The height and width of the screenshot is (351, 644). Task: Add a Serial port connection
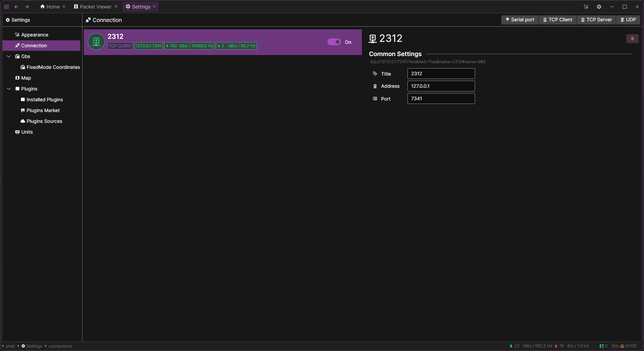(520, 20)
